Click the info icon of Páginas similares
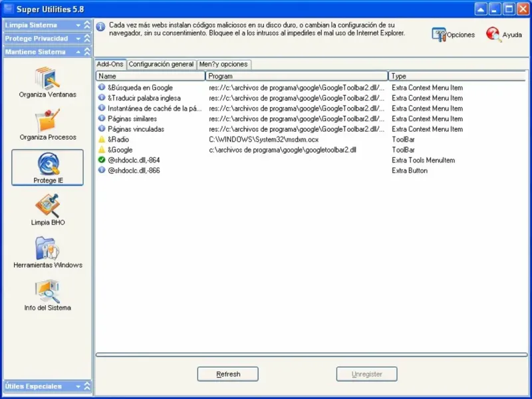The height and width of the screenshot is (399, 532). (x=102, y=118)
